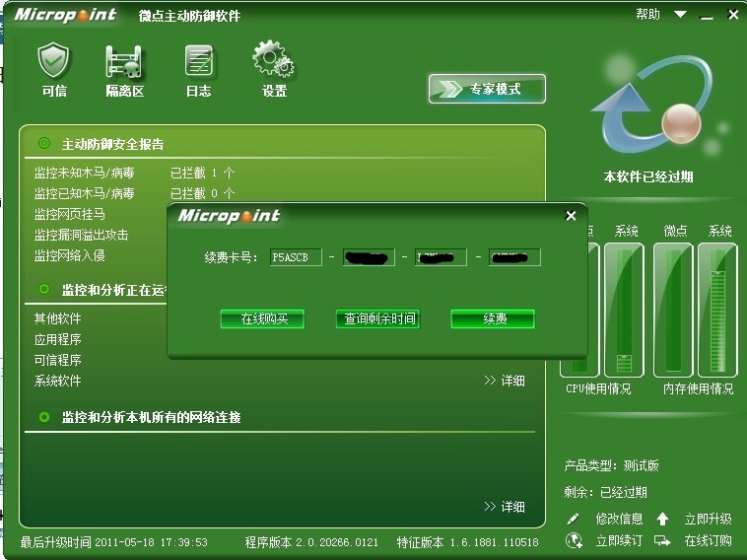Open the 帮助 help menu
747x560 pixels.
[x=647, y=15]
